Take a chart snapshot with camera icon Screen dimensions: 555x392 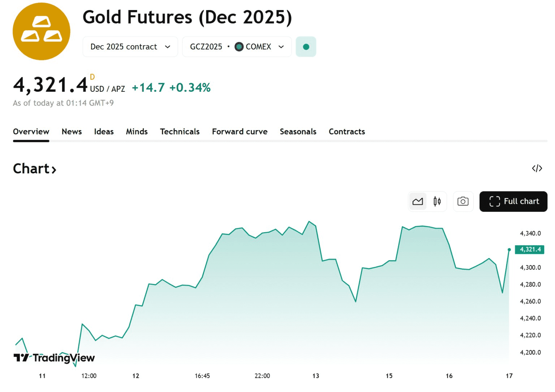463,202
